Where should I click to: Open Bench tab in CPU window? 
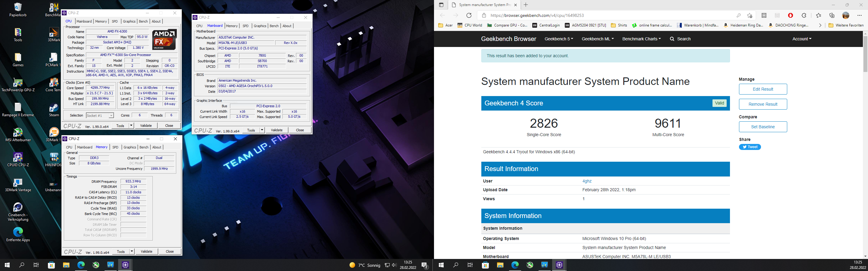[143, 21]
